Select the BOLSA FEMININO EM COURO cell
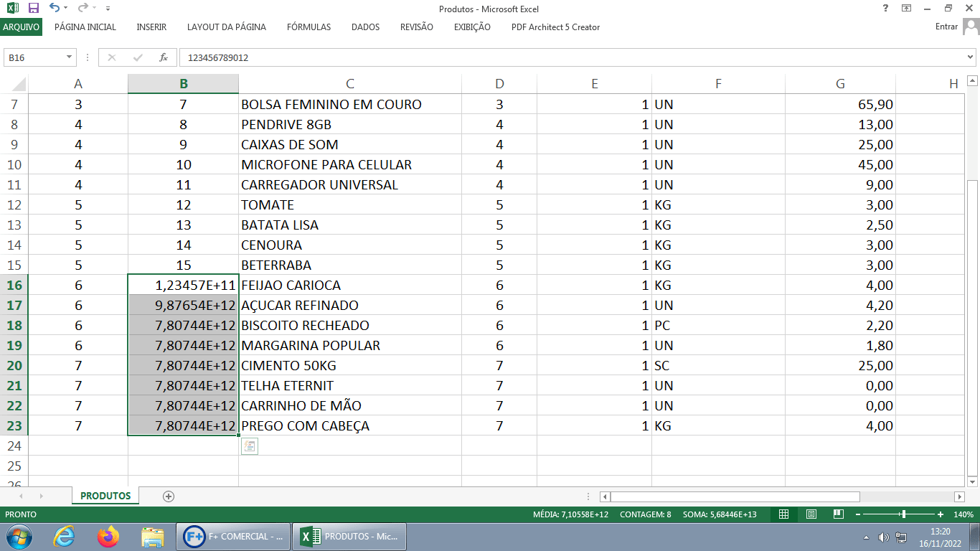This screenshot has width=980, height=551. [x=350, y=104]
